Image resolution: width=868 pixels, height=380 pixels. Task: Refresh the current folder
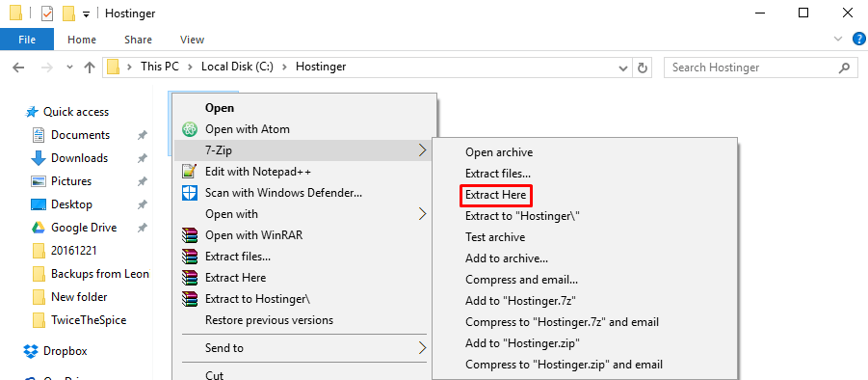click(x=643, y=68)
